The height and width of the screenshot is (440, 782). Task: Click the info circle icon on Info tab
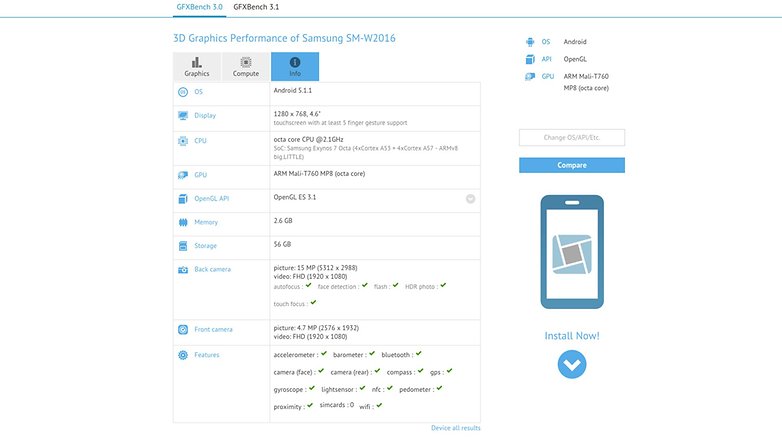[295, 62]
